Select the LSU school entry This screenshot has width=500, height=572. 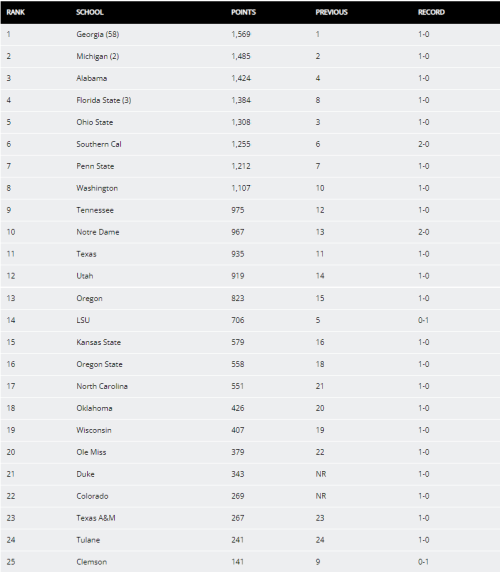83,320
